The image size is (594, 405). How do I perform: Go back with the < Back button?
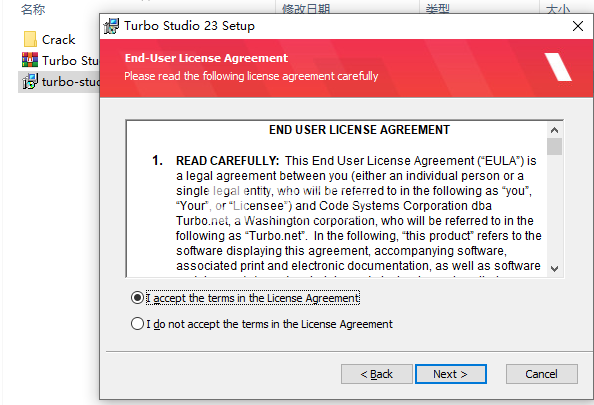(377, 374)
